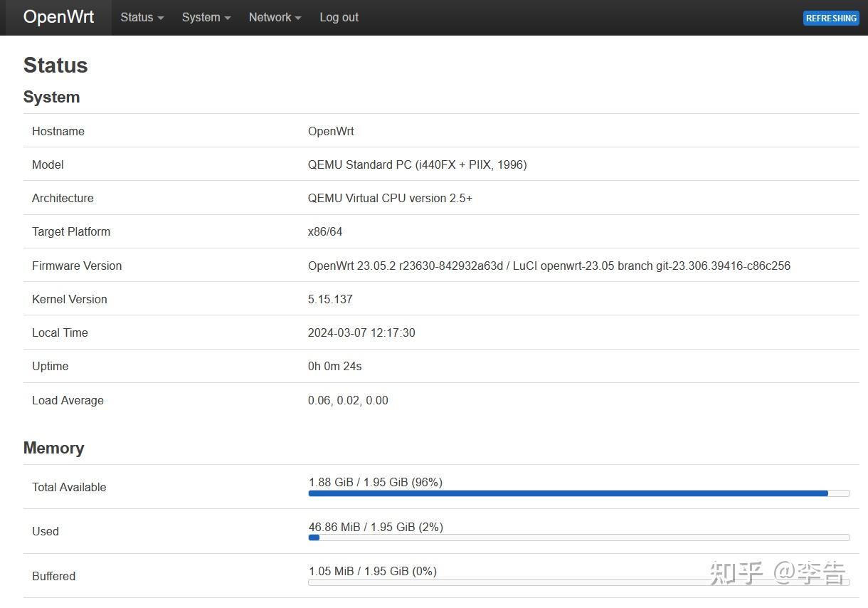Select the 1.05 MiB / 1.95 GiB (0%) text
This screenshot has height=608, width=868.
[373, 571]
